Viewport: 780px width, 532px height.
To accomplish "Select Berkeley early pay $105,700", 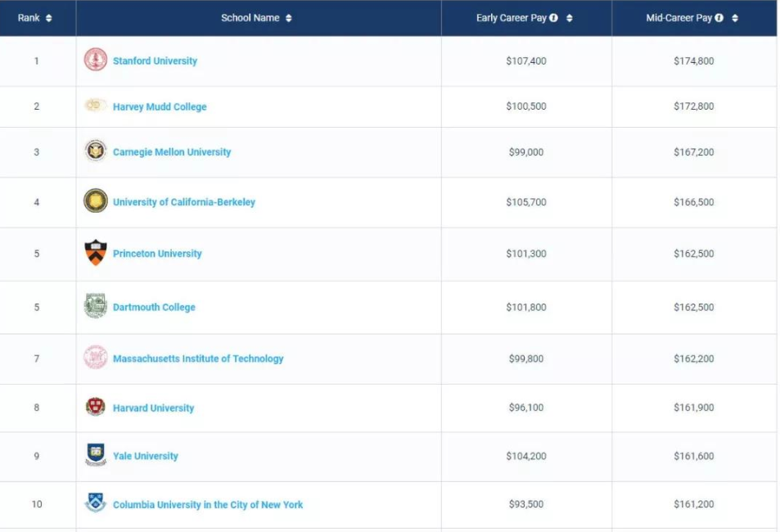I will [525, 202].
